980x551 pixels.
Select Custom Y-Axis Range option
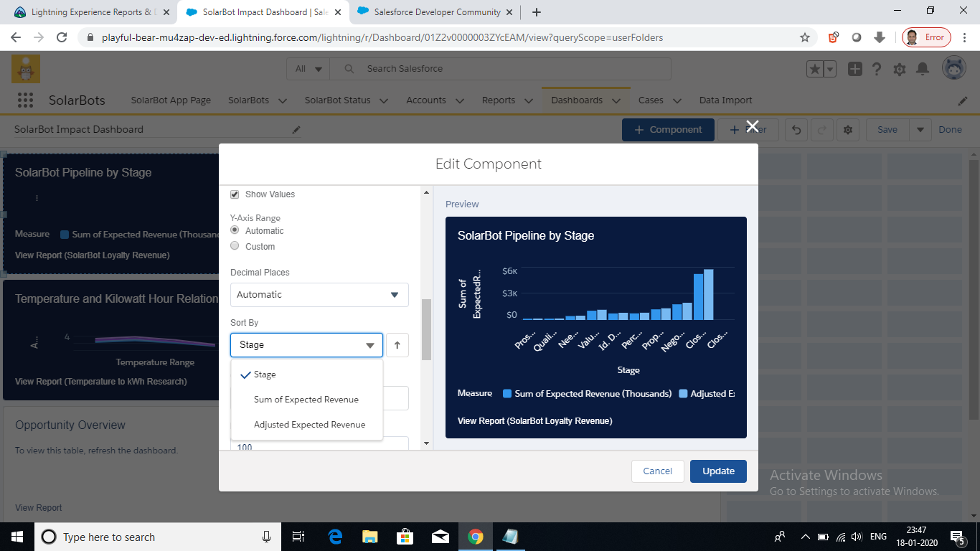235,246
